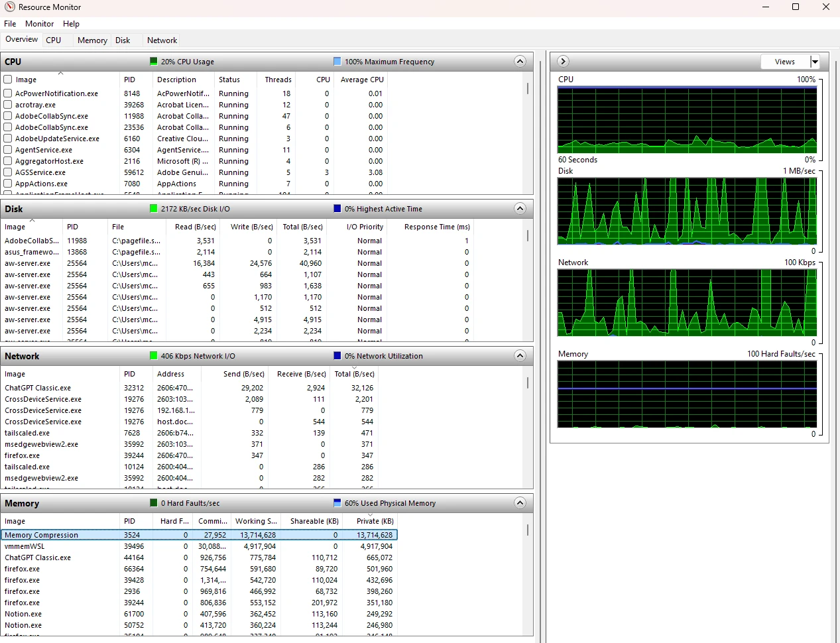Click the CPU usage graph
The width and height of the screenshot is (840, 643).
pyautogui.click(x=687, y=120)
